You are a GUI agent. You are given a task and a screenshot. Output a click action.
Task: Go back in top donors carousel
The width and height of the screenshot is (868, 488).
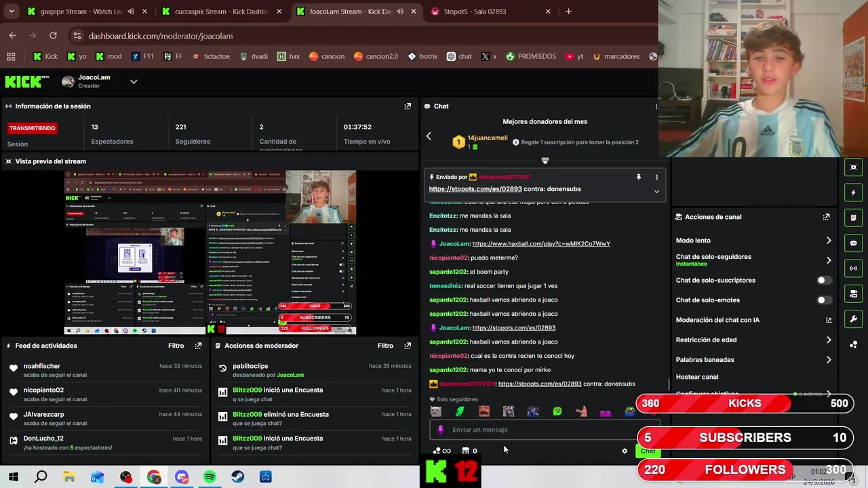pyautogui.click(x=429, y=136)
